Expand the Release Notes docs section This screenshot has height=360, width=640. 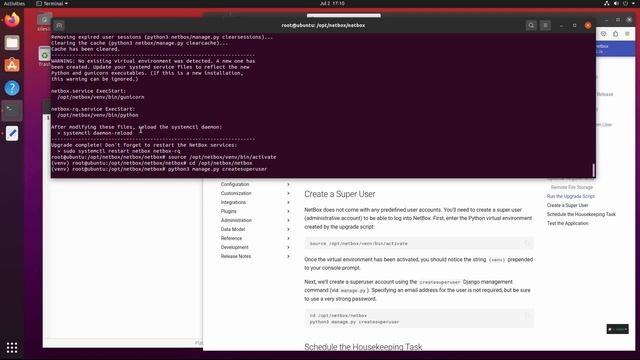[288, 256]
